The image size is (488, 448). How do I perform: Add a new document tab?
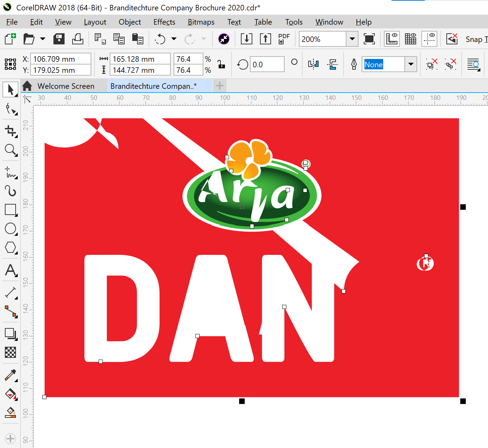coord(220,86)
